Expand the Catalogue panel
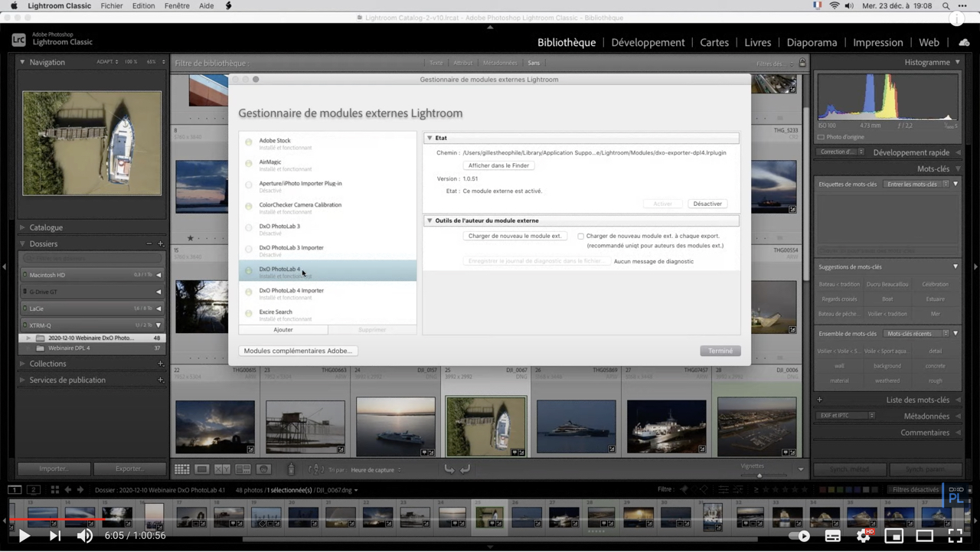980x552 pixels. pyautogui.click(x=22, y=227)
